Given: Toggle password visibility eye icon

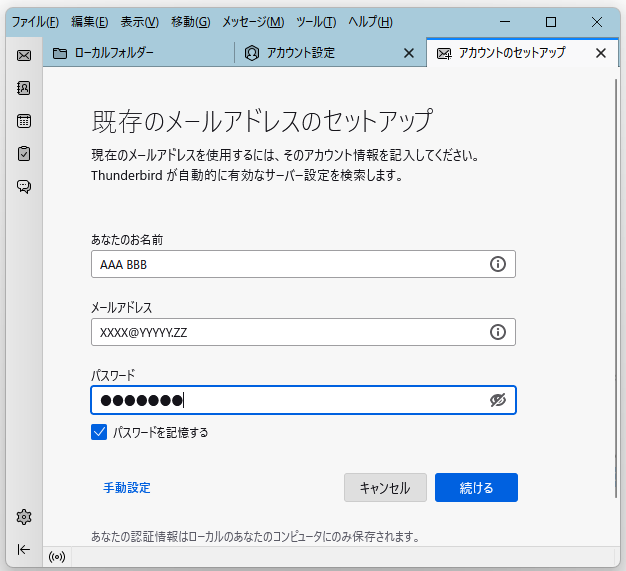Looking at the screenshot, I should point(497,400).
